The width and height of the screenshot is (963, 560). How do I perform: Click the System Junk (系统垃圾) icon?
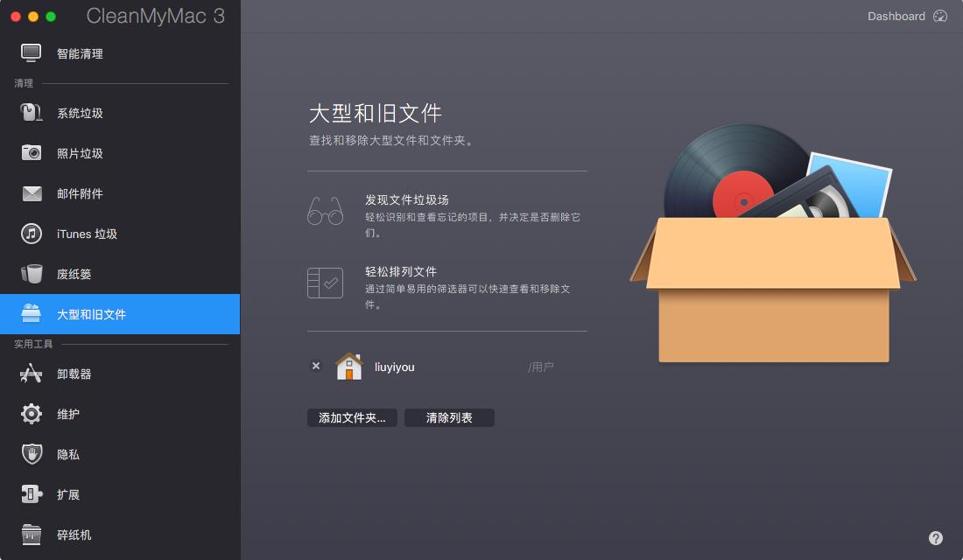pos(31,113)
